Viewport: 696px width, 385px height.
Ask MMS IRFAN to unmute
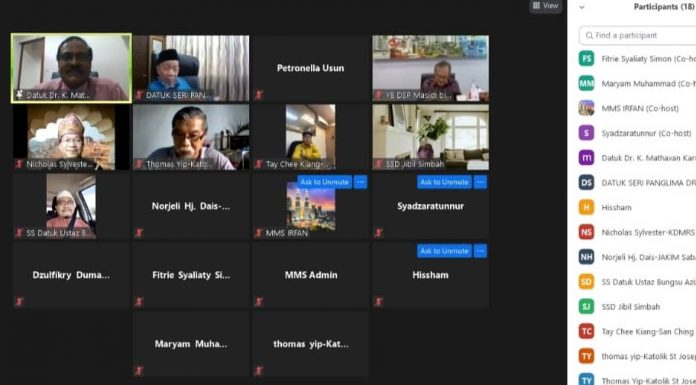[324, 182]
